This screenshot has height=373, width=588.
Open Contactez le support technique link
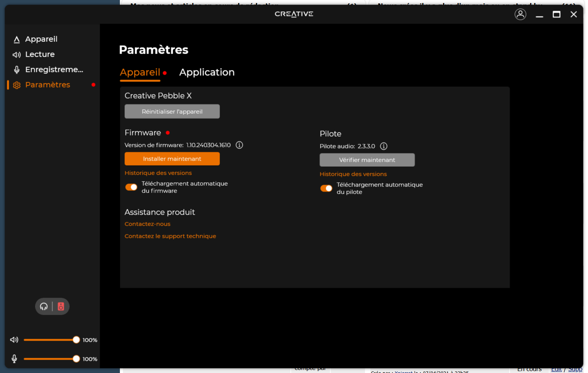click(170, 236)
